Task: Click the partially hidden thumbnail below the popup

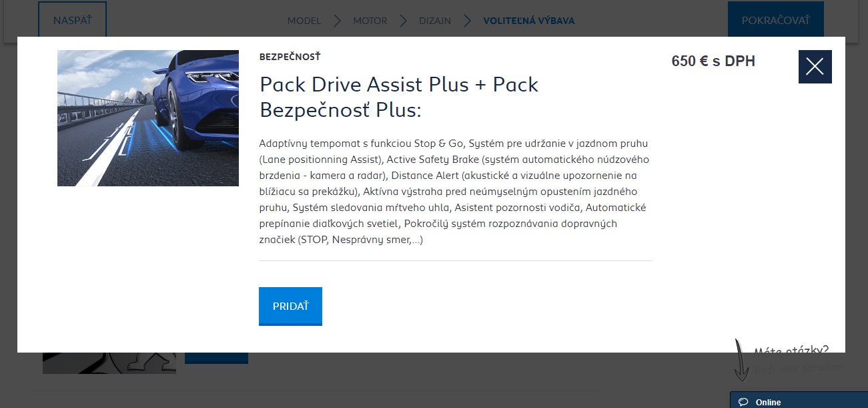Action: [109, 363]
